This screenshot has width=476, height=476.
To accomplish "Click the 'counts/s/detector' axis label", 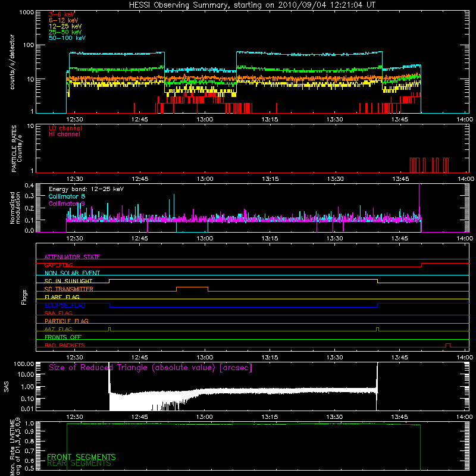I will (12, 62).
